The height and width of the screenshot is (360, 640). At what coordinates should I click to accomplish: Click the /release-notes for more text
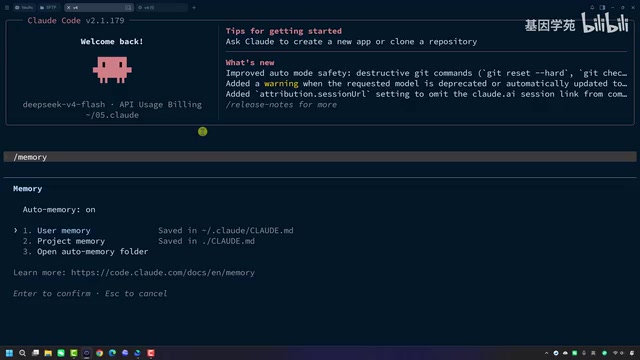pyautogui.click(x=281, y=105)
